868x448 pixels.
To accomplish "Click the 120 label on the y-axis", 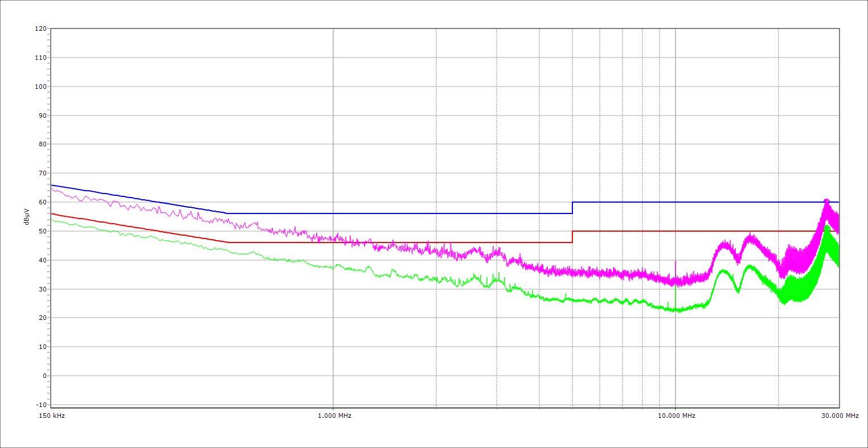I will pos(40,29).
